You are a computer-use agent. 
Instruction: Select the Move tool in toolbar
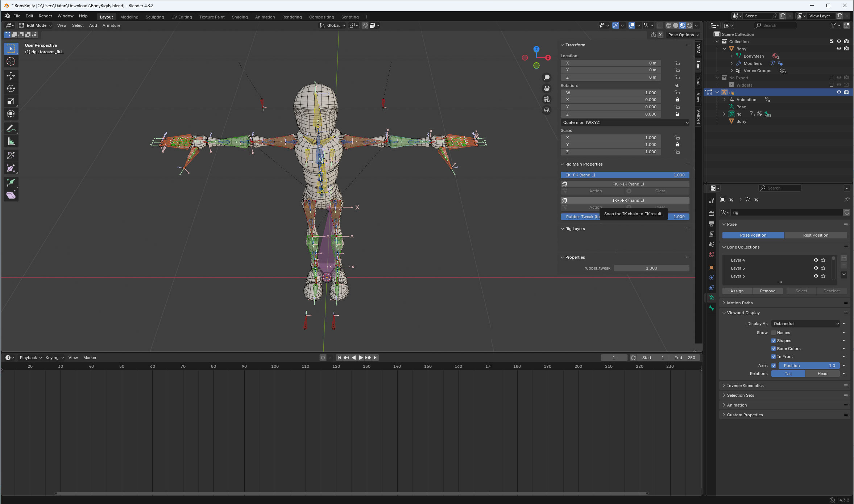pyautogui.click(x=11, y=75)
